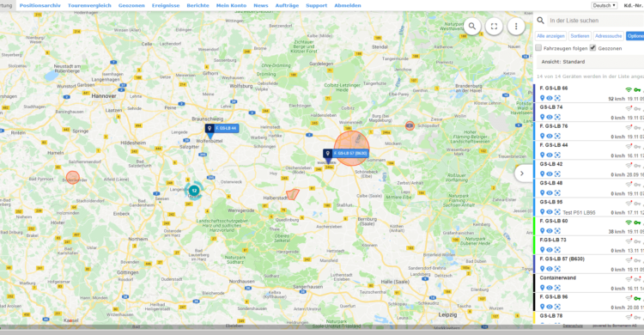
Task: Open the Deutsch language dropdown
Action: coord(605,5)
